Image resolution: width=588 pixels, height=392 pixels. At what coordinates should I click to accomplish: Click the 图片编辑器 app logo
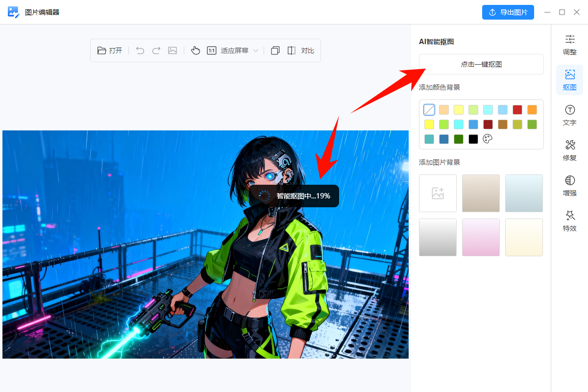(13, 12)
